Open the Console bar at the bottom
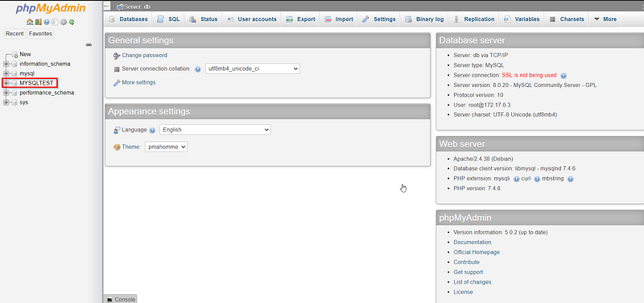This screenshot has width=644, height=303. (x=120, y=299)
